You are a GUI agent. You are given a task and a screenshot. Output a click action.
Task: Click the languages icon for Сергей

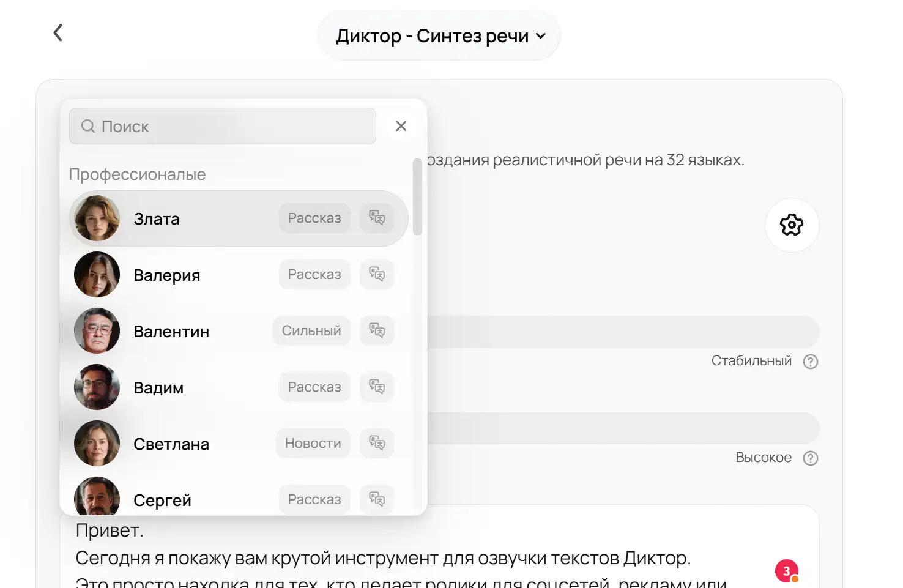point(377,500)
